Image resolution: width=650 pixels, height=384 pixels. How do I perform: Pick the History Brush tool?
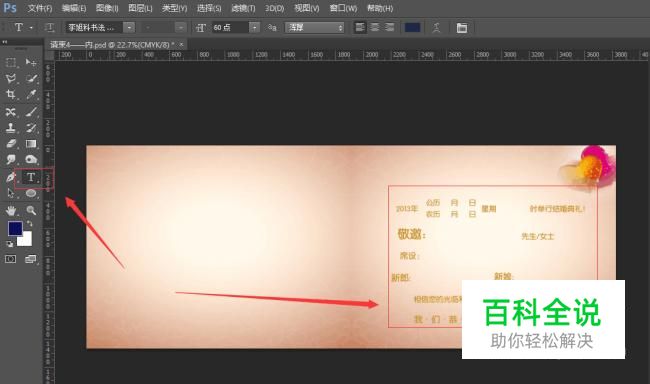coord(31,128)
